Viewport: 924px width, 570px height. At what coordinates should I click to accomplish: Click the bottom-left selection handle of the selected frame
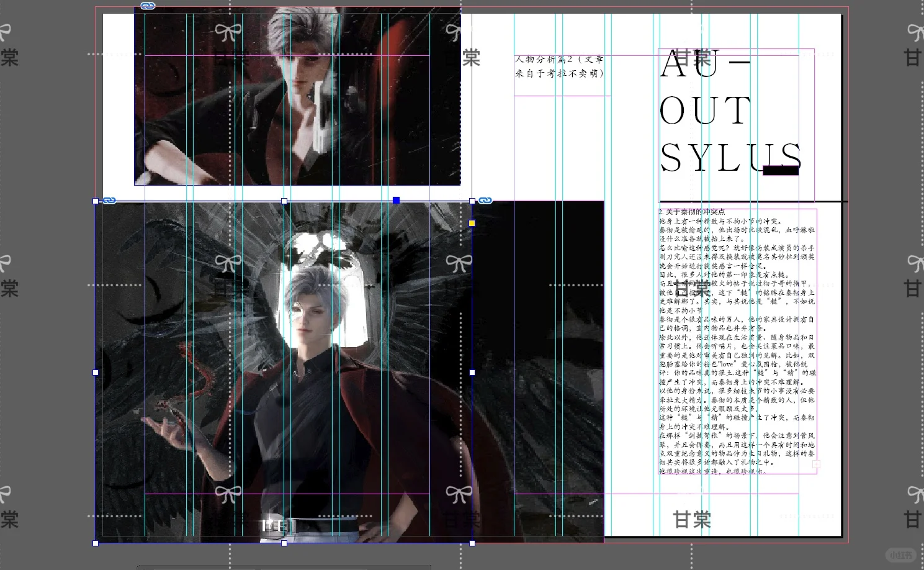[x=96, y=543]
